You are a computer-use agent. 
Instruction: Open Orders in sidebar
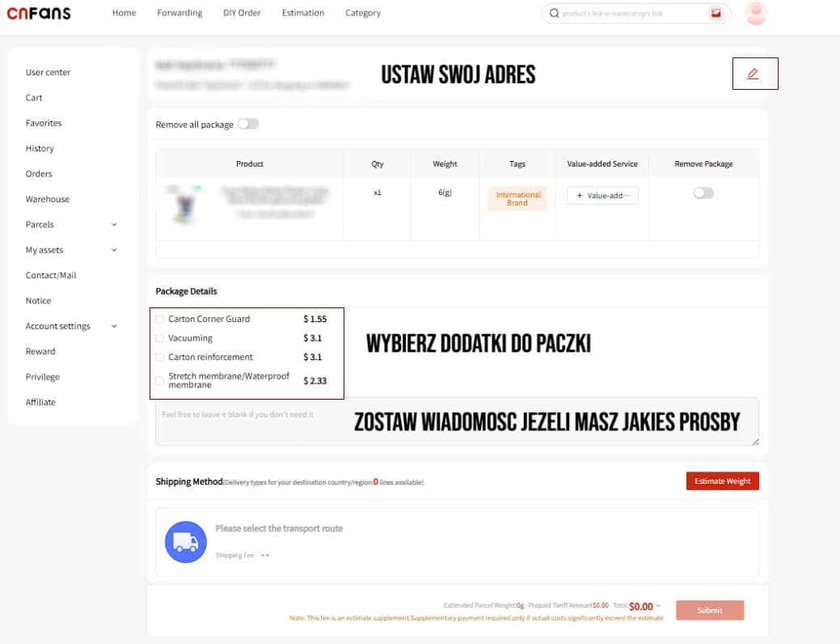point(39,174)
